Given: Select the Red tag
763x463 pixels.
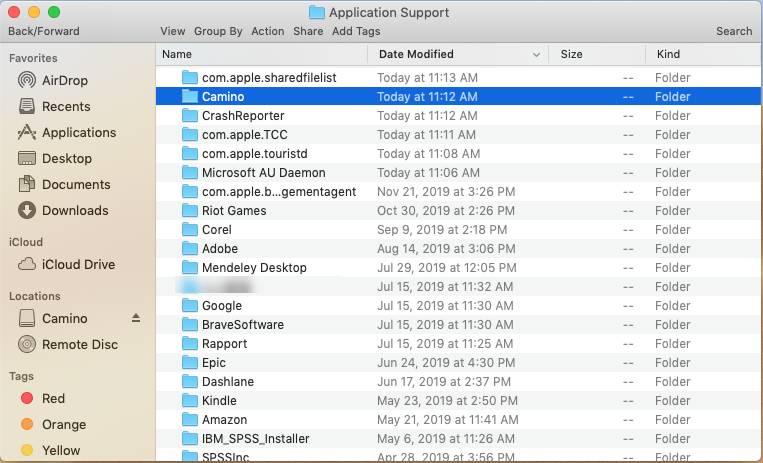Looking at the screenshot, I should tap(53, 398).
